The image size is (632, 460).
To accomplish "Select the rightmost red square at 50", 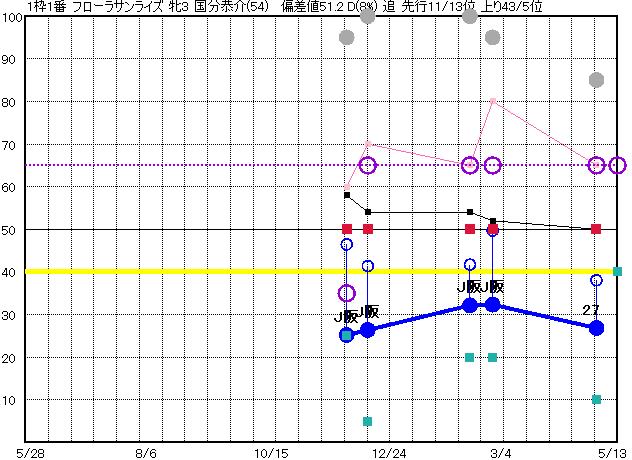I will coord(596,229).
